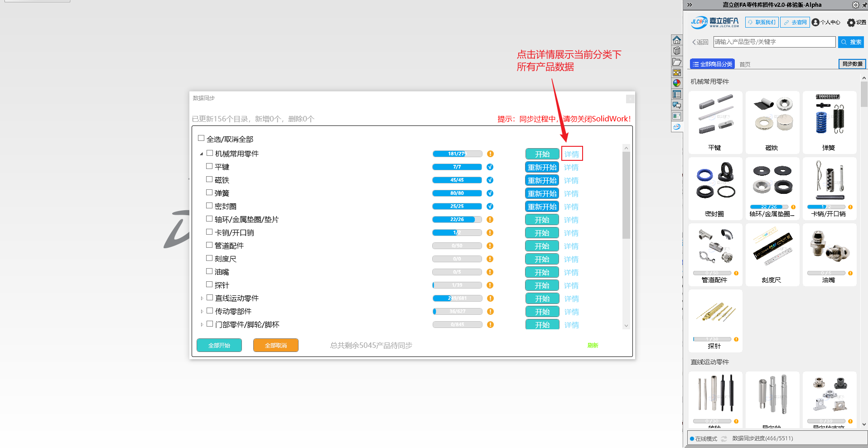This screenshot has height=448, width=868.
Task: Select the JLCFA plugin sidebar icon
Action: (x=676, y=127)
